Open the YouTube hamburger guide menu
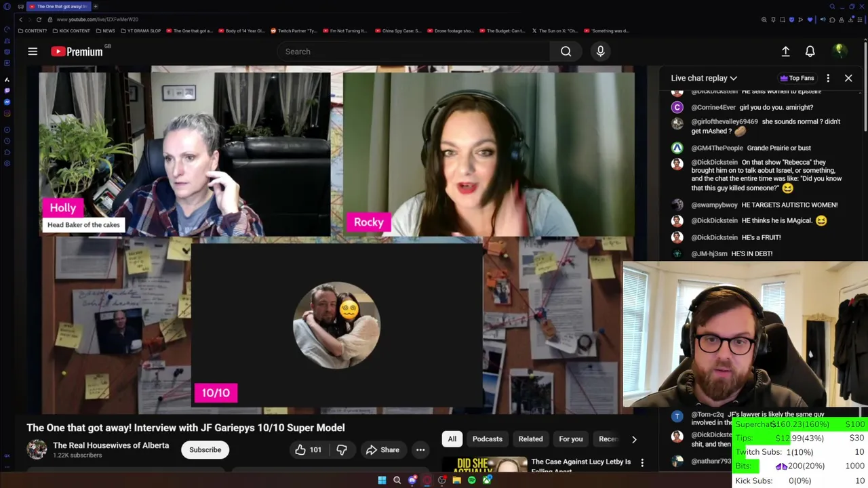868x488 pixels. point(33,52)
